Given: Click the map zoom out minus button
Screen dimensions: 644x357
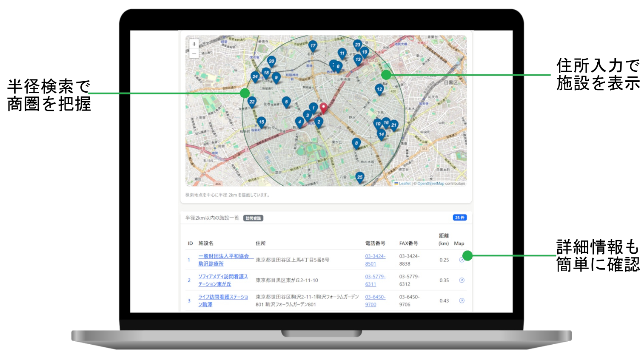Looking at the screenshot, I should 194,54.
